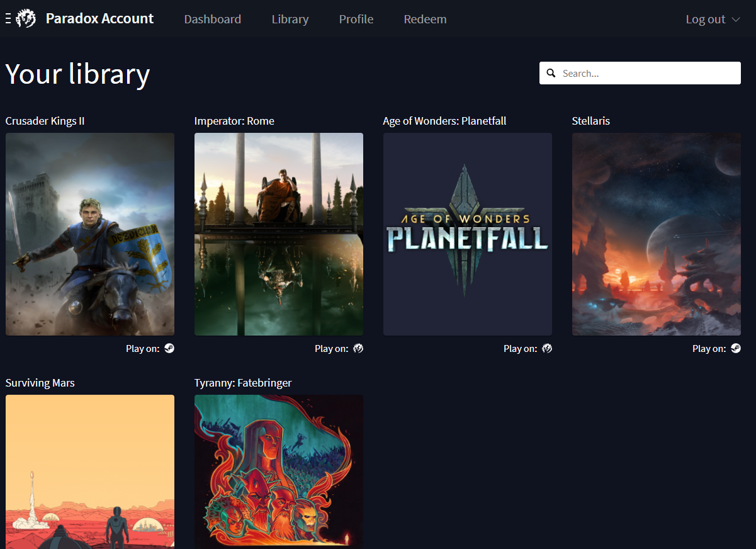756x549 pixels.
Task: Open the Surviving Mars cover art
Action: [x=90, y=472]
